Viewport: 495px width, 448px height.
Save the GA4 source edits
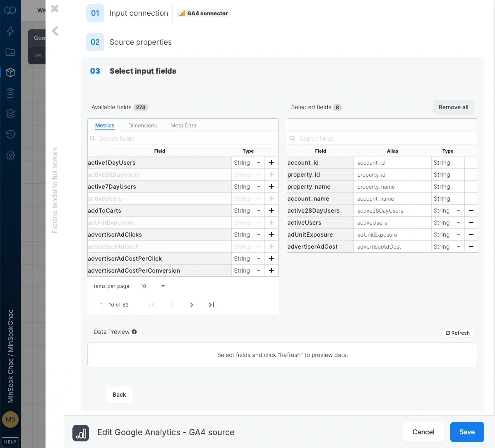point(467,432)
